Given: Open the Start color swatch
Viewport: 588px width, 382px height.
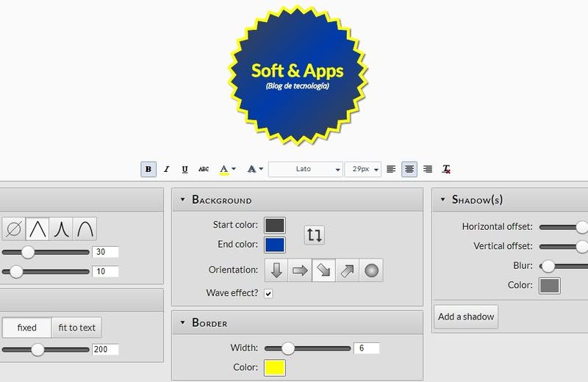Looking at the screenshot, I should point(275,226).
